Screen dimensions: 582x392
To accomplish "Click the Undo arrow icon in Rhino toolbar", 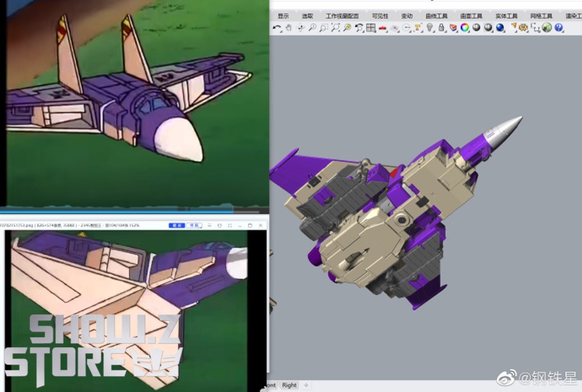I will click(277, 27).
